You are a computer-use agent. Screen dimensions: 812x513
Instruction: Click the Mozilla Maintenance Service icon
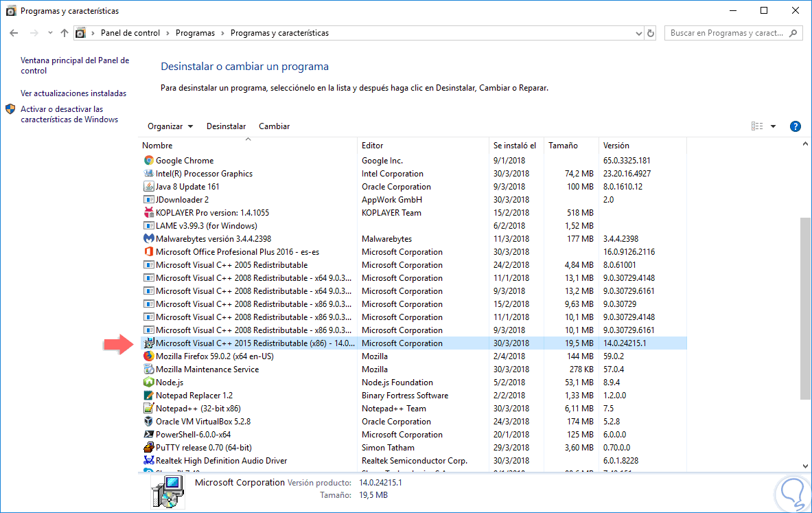[x=149, y=369]
